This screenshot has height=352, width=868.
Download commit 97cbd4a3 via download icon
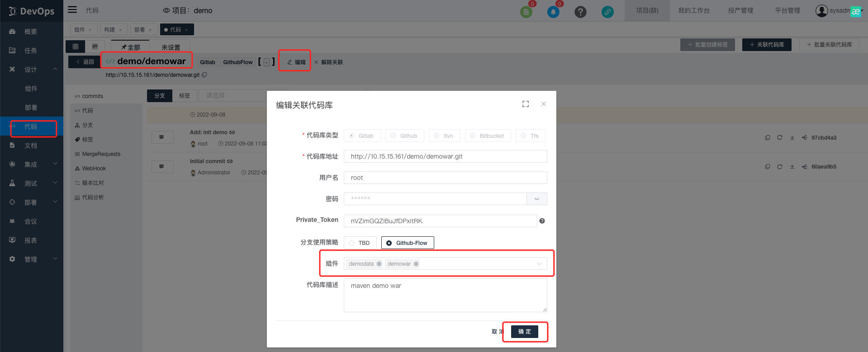click(x=792, y=138)
